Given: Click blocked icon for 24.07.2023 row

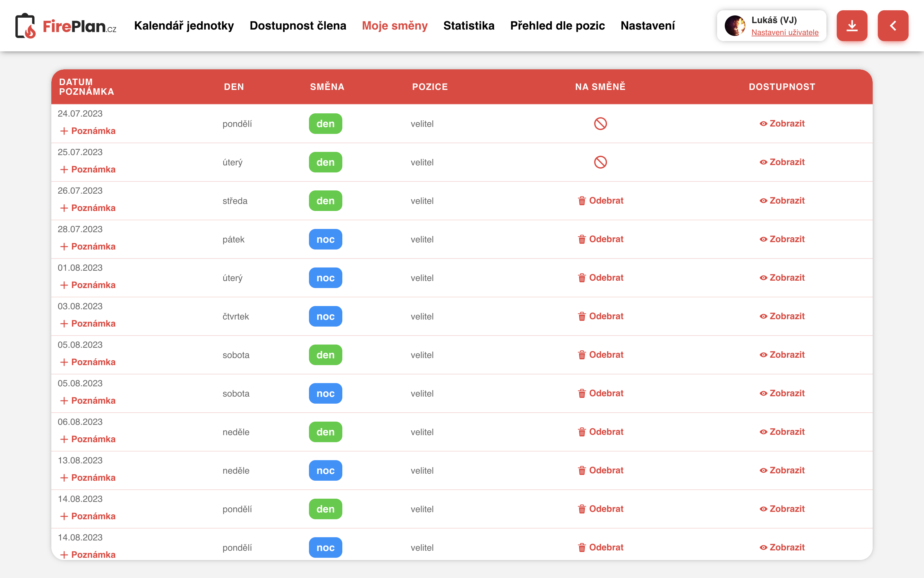Looking at the screenshot, I should point(600,124).
